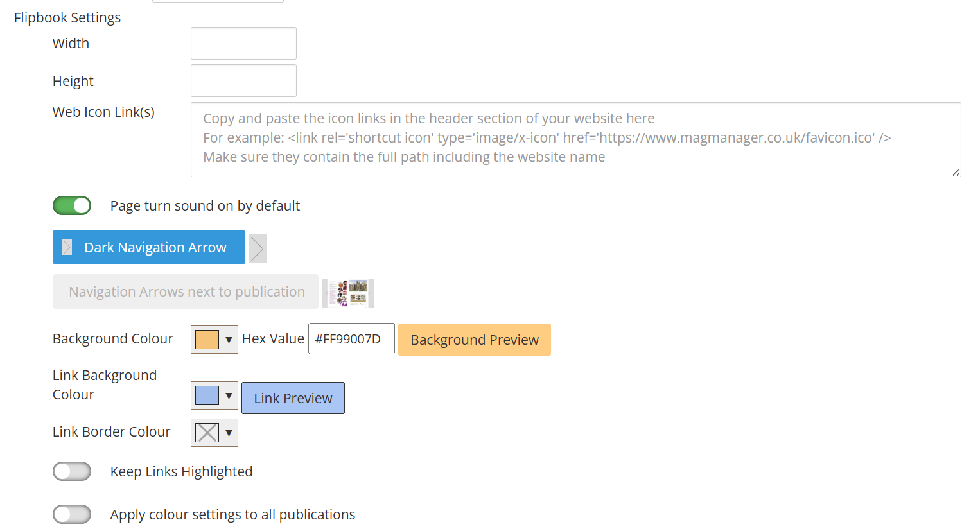Enable Keep Links Highlighted switch
The image size is (980, 529).
[x=72, y=472]
